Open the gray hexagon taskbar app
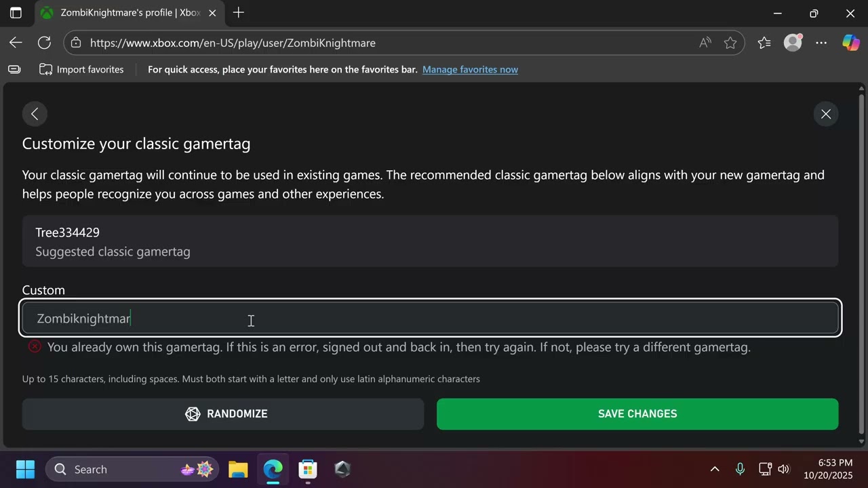Screen dimensions: 868x488 coord(342,469)
